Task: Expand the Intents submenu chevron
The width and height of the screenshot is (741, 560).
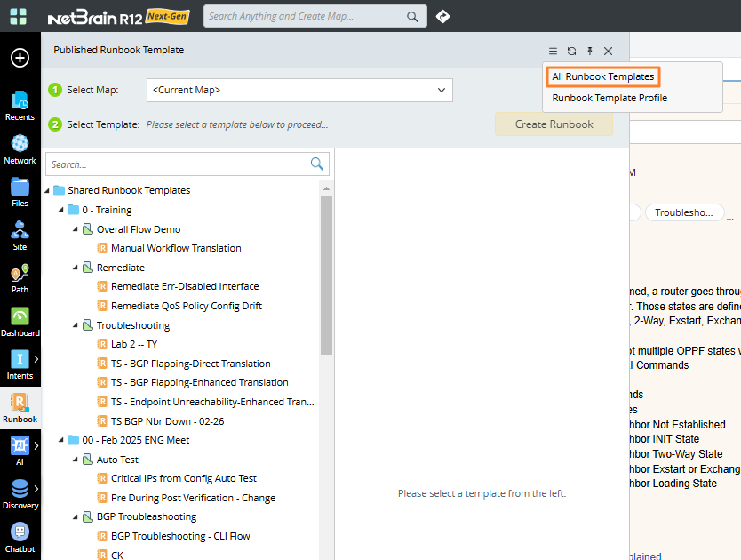Action: click(36, 359)
